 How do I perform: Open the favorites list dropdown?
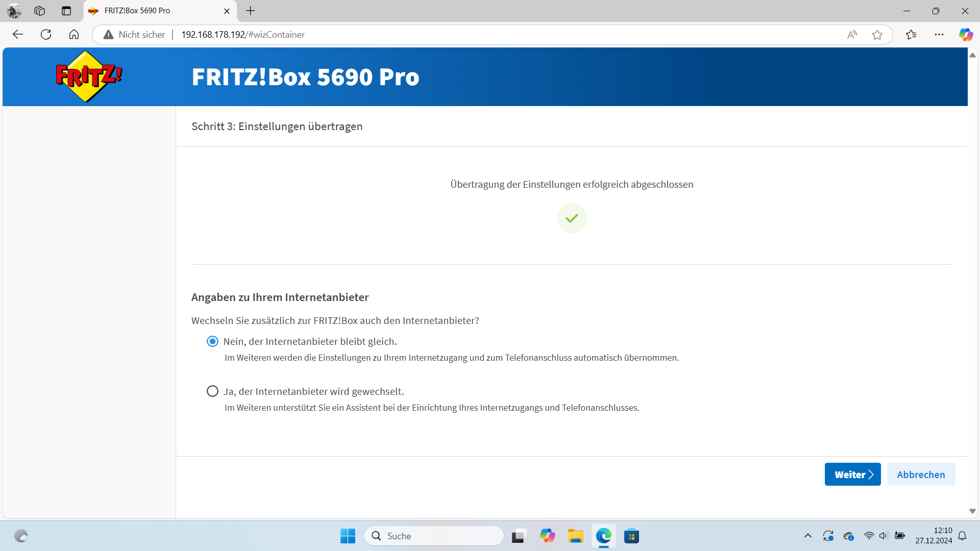coord(911,35)
